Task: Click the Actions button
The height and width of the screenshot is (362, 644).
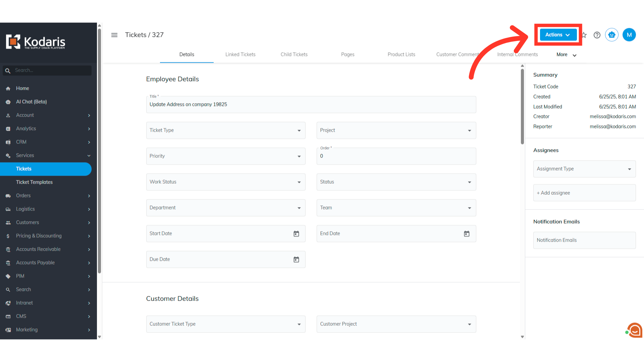Action: click(558, 35)
